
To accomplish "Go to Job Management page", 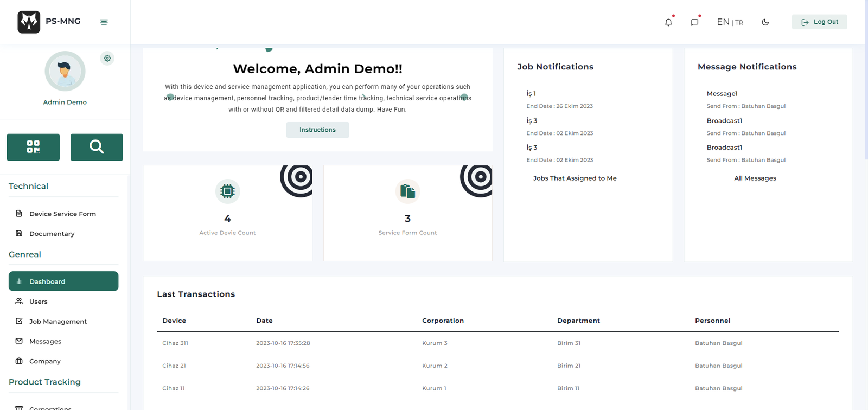I will coord(58,321).
